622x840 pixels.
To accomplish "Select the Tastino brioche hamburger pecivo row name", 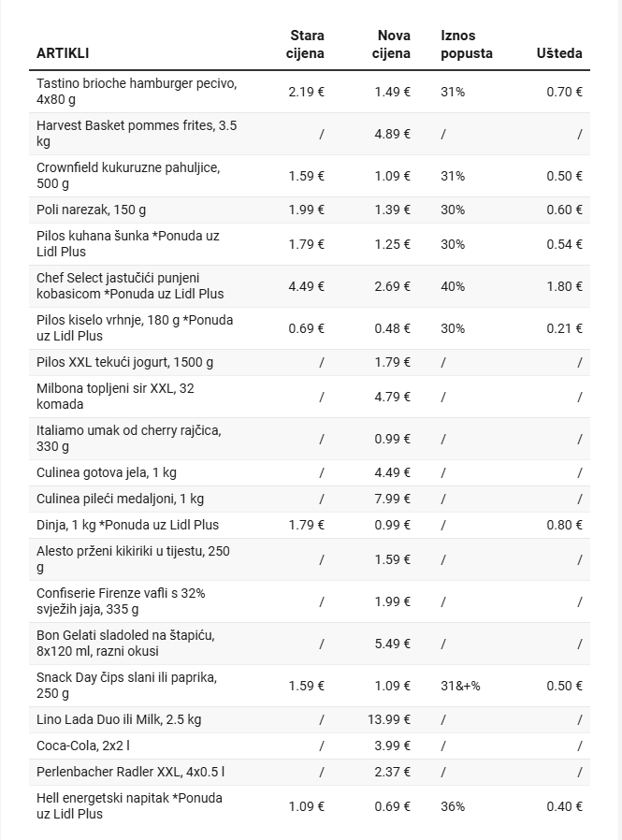I will [137, 91].
